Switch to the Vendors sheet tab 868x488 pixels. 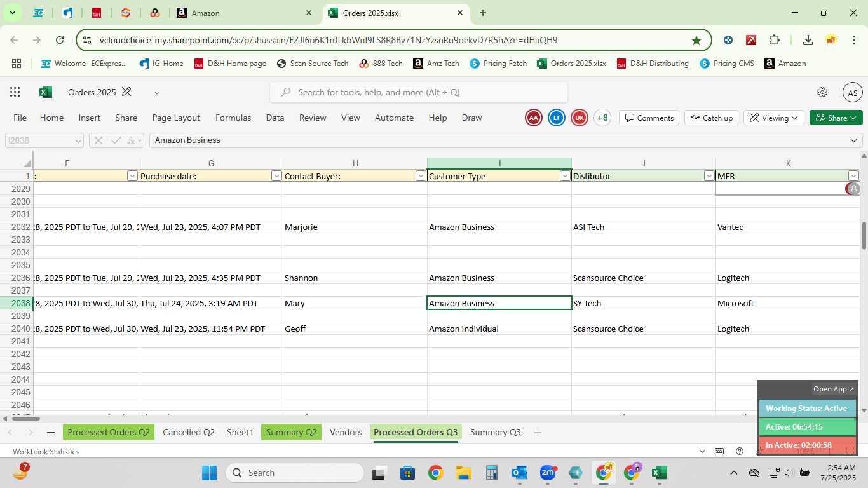(346, 433)
